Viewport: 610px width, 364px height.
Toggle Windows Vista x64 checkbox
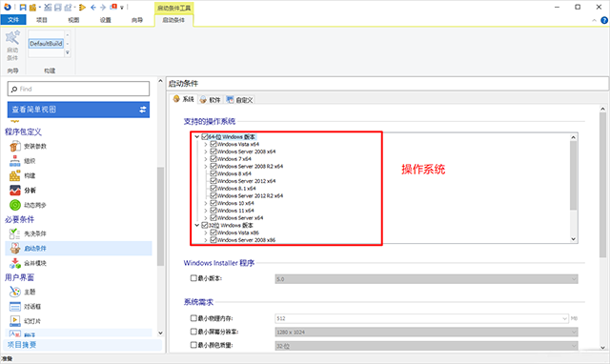213,144
